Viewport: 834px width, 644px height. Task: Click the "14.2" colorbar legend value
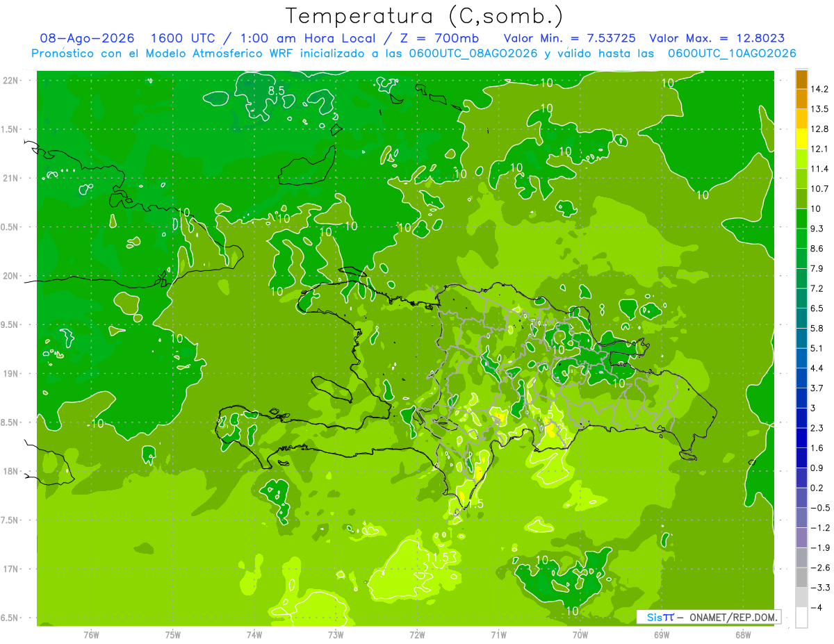click(819, 89)
